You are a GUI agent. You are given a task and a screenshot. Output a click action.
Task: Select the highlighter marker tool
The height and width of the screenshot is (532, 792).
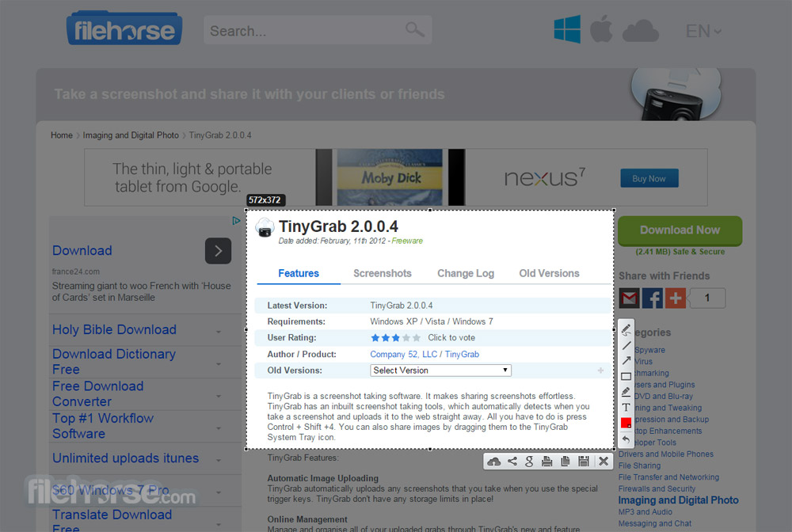coord(626,392)
